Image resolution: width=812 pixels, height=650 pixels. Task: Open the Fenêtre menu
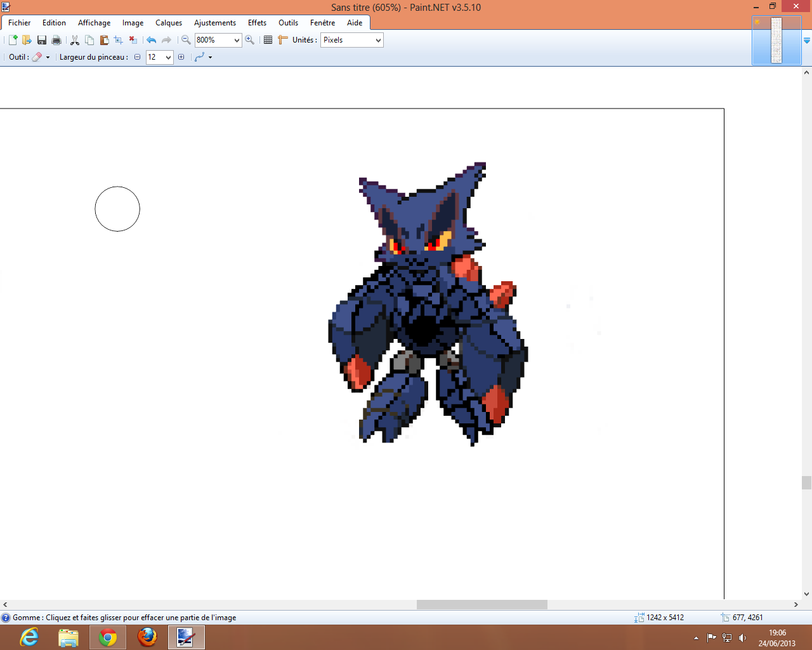322,23
